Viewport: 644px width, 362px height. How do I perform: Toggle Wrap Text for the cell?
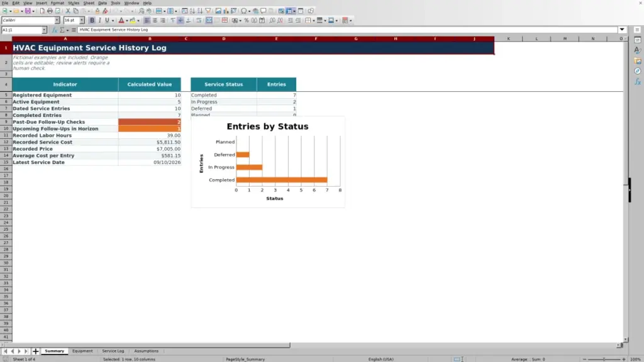click(x=199, y=21)
